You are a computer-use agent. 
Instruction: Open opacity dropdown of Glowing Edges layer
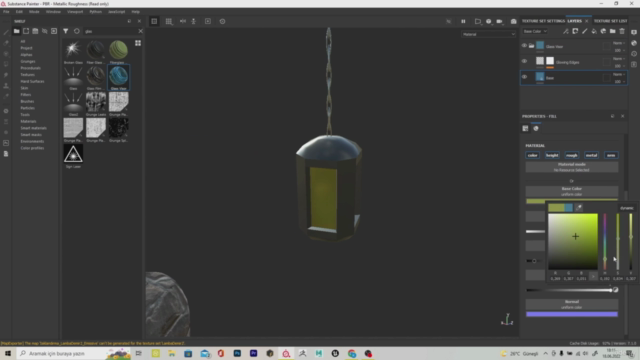click(619, 66)
